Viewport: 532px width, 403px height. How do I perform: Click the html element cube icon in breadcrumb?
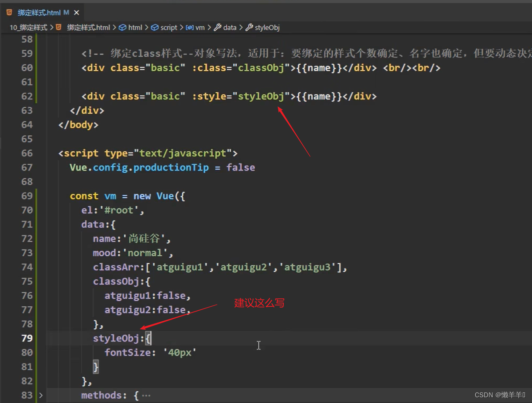pyautogui.click(x=123, y=27)
